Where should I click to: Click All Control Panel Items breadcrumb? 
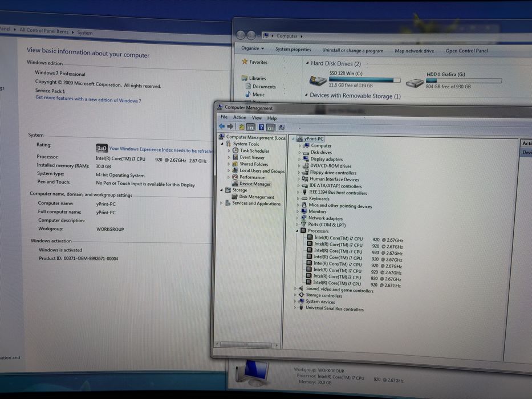click(44, 31)
